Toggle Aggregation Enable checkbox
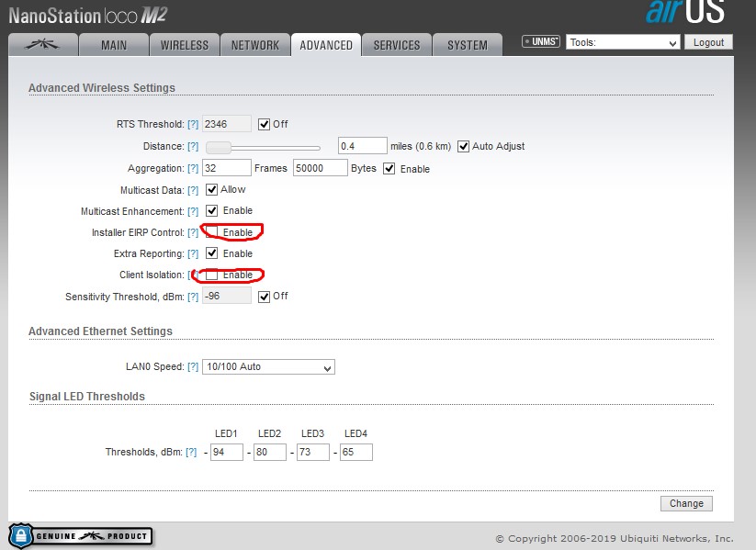The width and height of the screenshot is (756, 550). pyautogui.click(x=389, y=169)
